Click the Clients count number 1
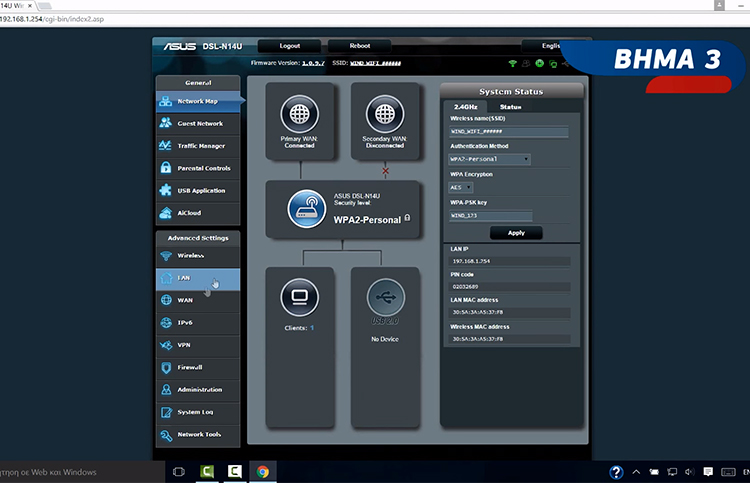The height and width of the screenshot is (483, 750). pos(312,328)
